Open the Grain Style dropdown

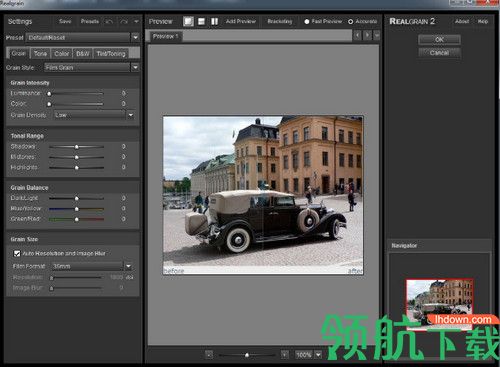135,67
